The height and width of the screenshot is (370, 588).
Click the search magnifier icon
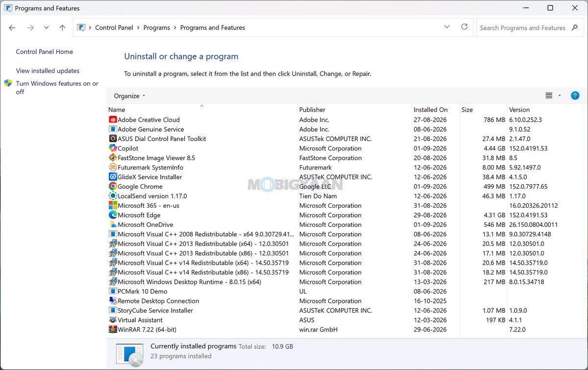coord(575,28)
